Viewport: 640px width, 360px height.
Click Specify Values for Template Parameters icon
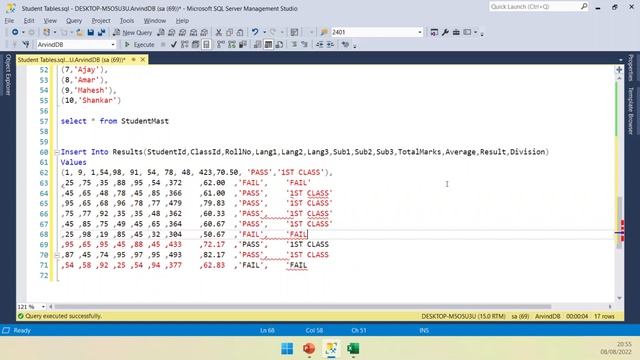point(345,44)
